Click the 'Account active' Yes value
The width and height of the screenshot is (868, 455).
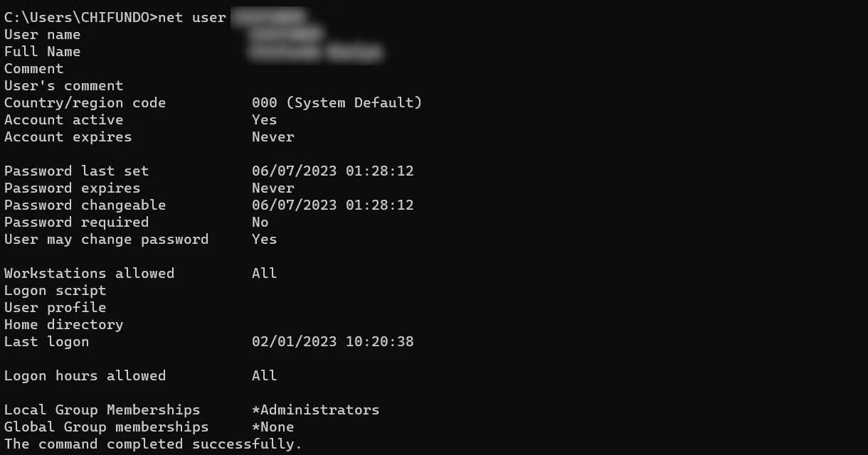(265, 119)
